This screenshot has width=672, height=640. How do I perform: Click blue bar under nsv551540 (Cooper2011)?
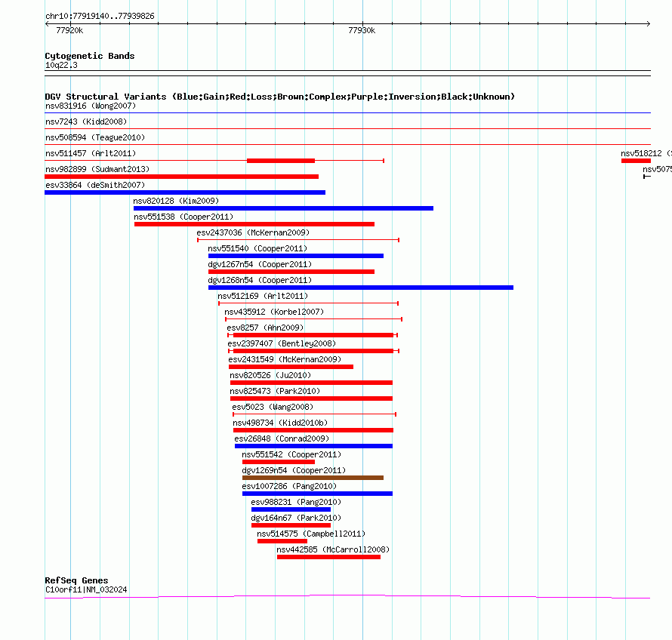click(296, 256)
